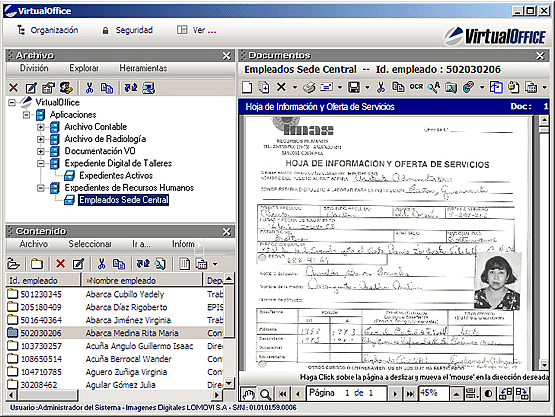Click the 45% zoom field
This screenshot has height=417, width=555.
click(x=434, y=393)
